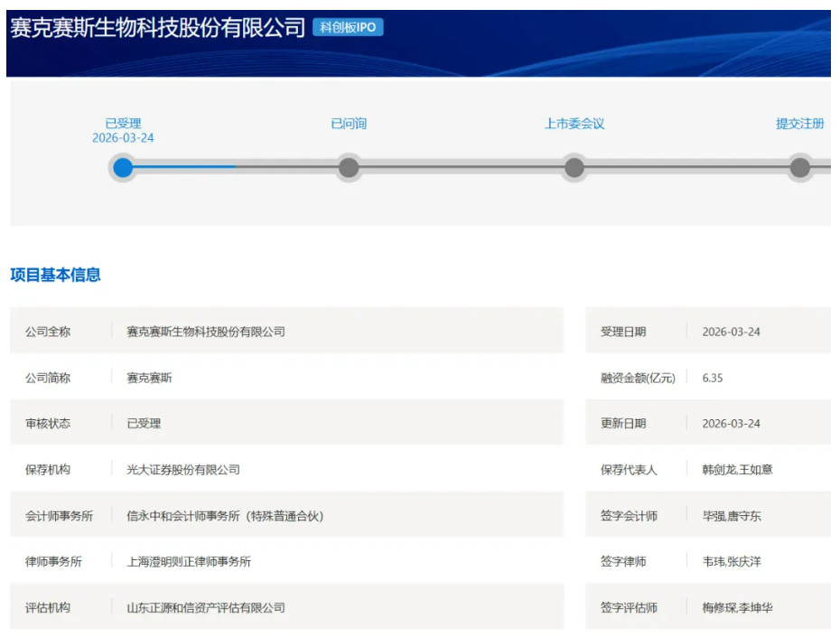This screenshot has height=637, width=840.
Task: Click the 融资金额 value 6.35
Action: coord(713,378)
